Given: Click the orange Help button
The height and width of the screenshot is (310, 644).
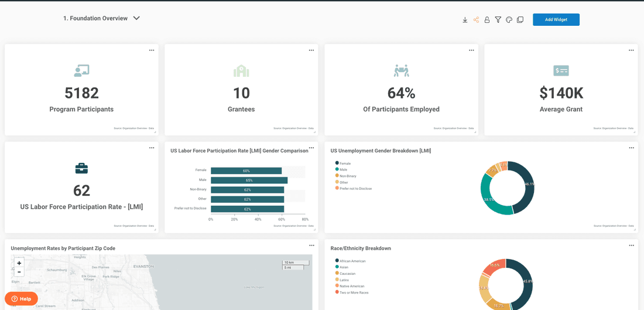Looking at the screenshot, I should tap(21, 299).
